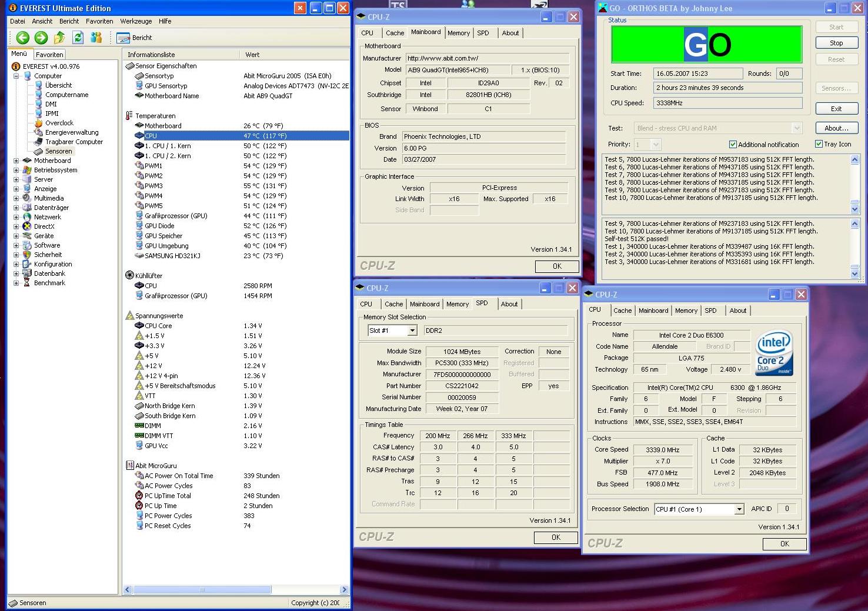Select the highlighted CPU temperature row
The width and height of the screenshot is (868, 611).
(x=241, y=136)
